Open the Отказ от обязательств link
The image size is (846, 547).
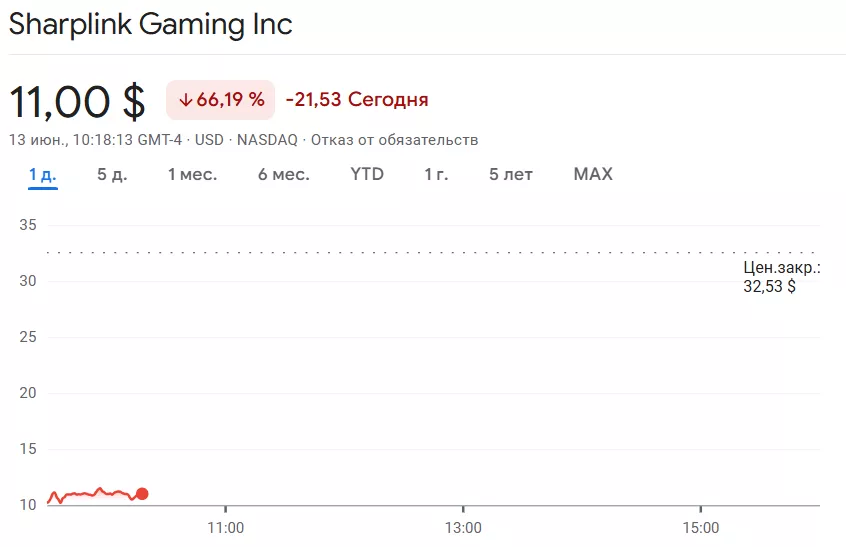394,139
